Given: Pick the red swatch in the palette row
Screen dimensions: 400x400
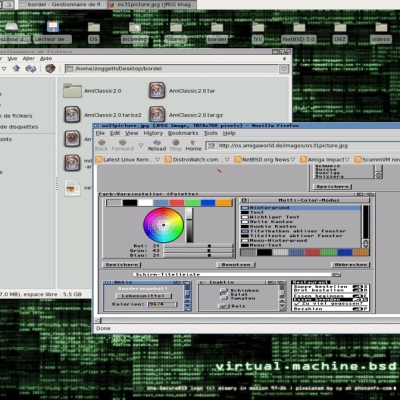Looking at the screenshot, I should coord(176,203).
